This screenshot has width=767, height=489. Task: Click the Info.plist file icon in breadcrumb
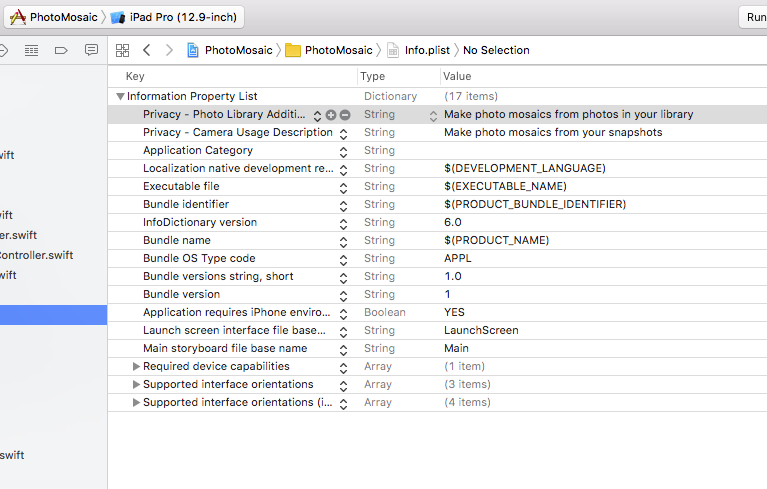point(393,50)
